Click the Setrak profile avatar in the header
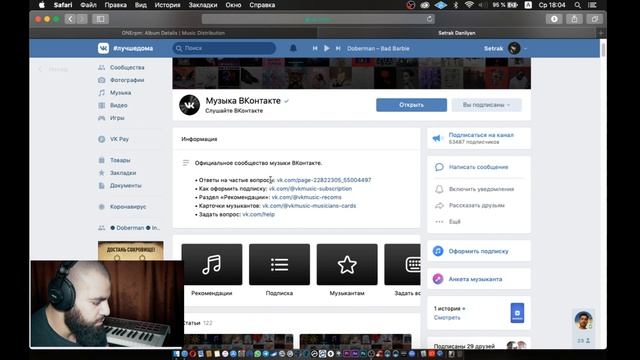 514,48
